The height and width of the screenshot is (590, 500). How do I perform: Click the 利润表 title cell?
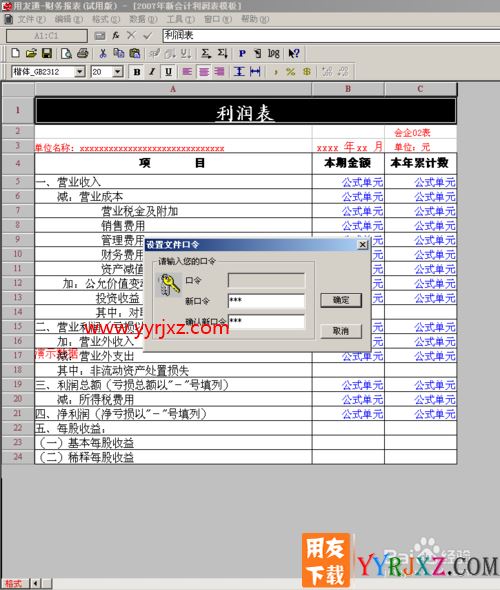tap(245, 111)
